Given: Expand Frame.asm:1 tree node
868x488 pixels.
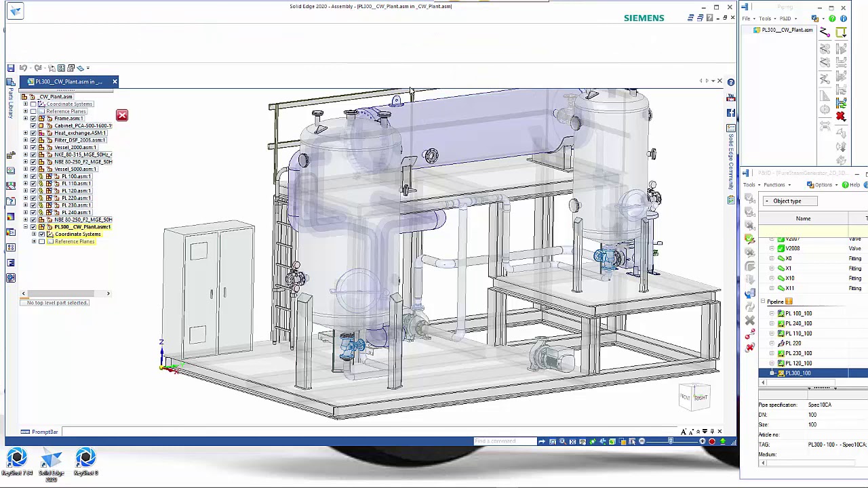Looking at the screenshot, I should (x=26, y=119).
